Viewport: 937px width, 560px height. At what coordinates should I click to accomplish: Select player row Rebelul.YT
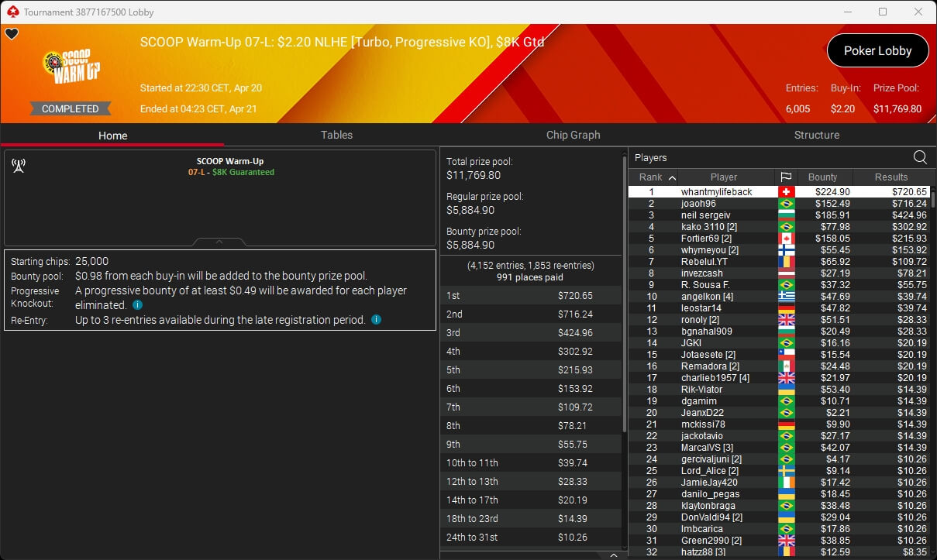click(779, 262)
